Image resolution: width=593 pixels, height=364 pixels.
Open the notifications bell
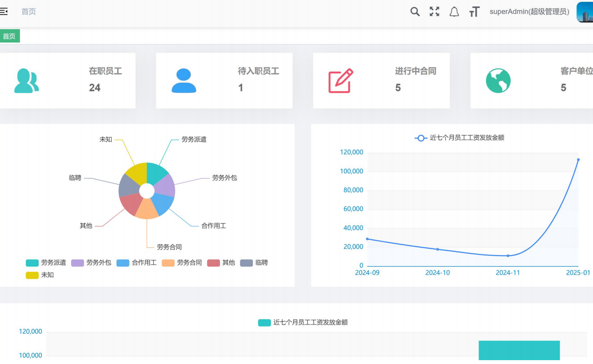click(454, 12)
